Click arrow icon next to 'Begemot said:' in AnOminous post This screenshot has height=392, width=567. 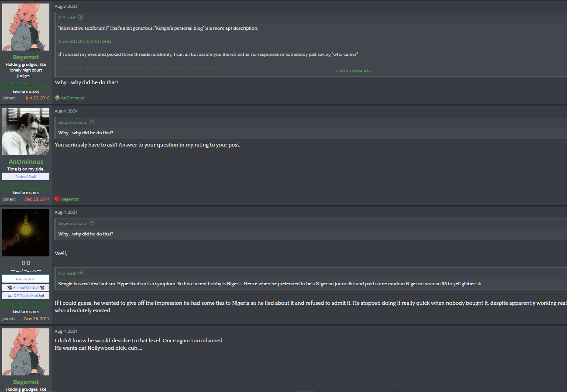click(92, 122)
